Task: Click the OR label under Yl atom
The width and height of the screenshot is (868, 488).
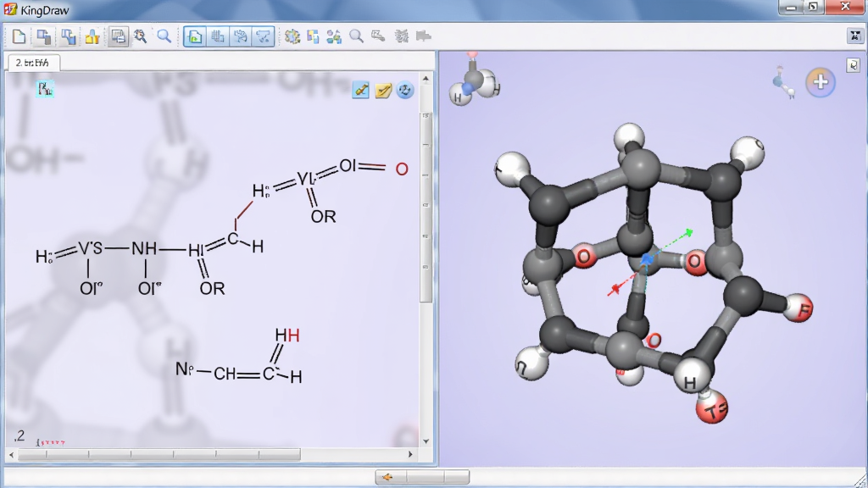Action: [x=323, y=216]
